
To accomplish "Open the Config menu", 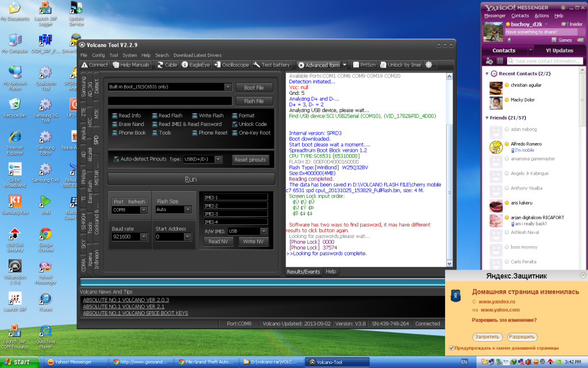I will click(x=98, y=55).
